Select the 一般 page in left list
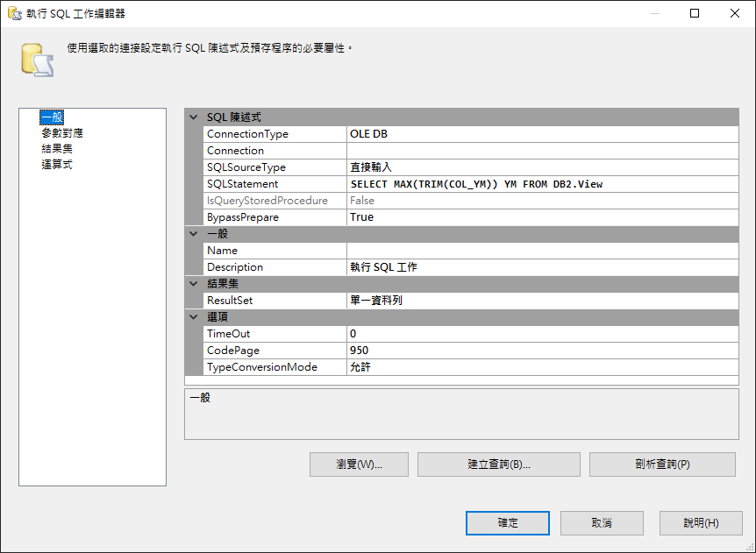This screenshot has width=756, height=553. click(x=52, y=117)
